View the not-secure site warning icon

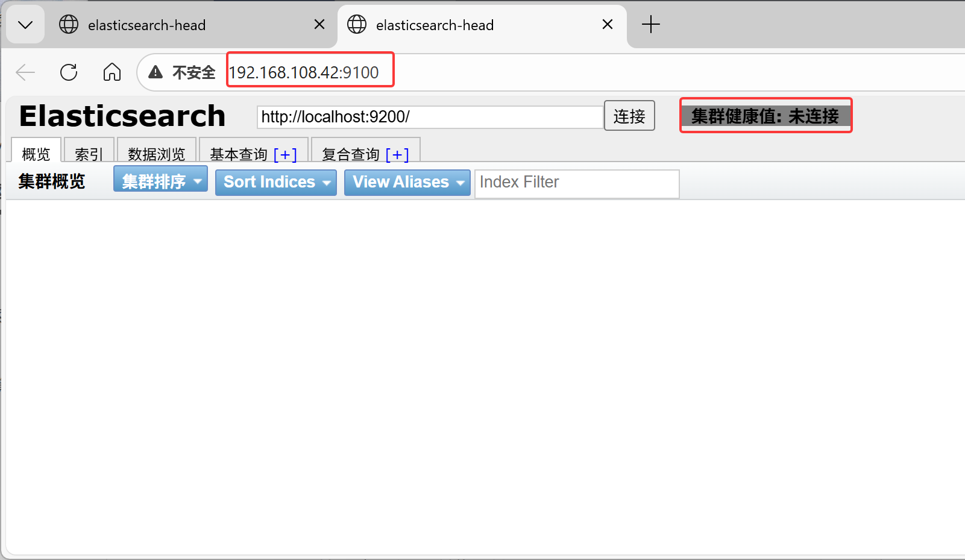click(156, 72)
